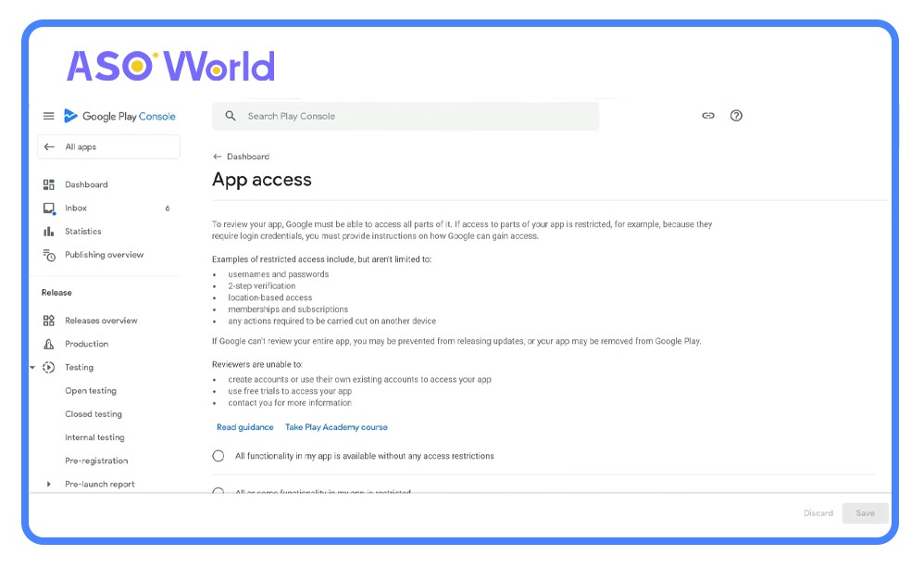Viewport: 924px width, 568px height.
Task: Click the 'memberships and subscriptions' bullet
Action: tap(288, 309)
